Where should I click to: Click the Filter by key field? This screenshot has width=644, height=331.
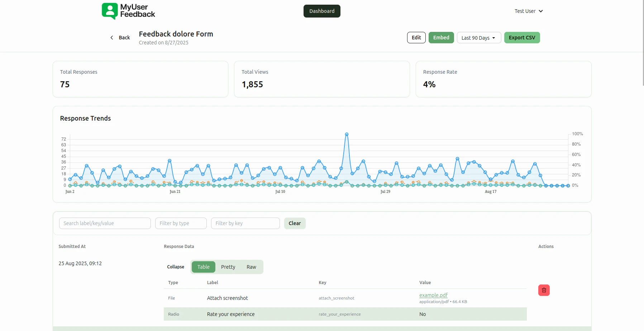pyautogui.click(x=245, y=223)
